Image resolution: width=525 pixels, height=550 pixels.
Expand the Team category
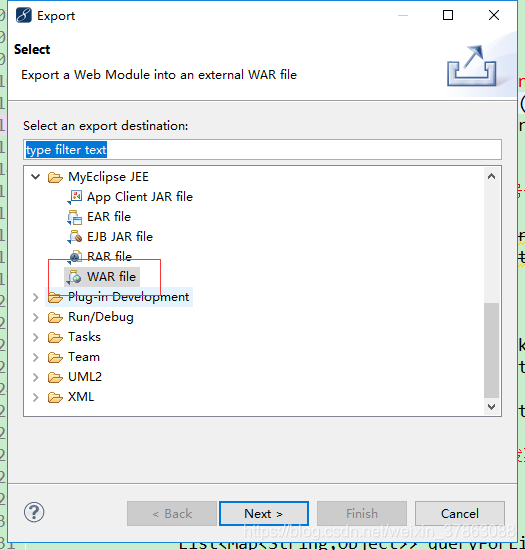point(35,357)
